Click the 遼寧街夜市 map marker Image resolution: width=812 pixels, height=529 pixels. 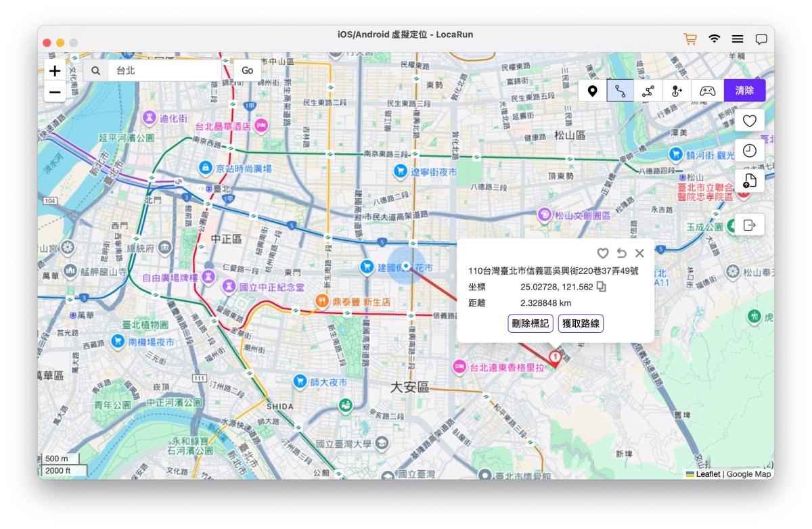tap(401, 172)
